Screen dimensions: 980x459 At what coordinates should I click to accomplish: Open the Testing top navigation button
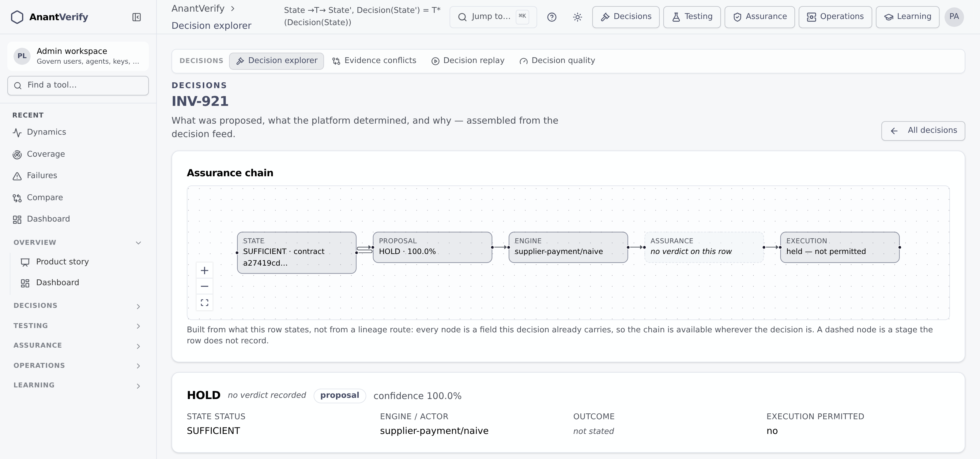point(692,17)
